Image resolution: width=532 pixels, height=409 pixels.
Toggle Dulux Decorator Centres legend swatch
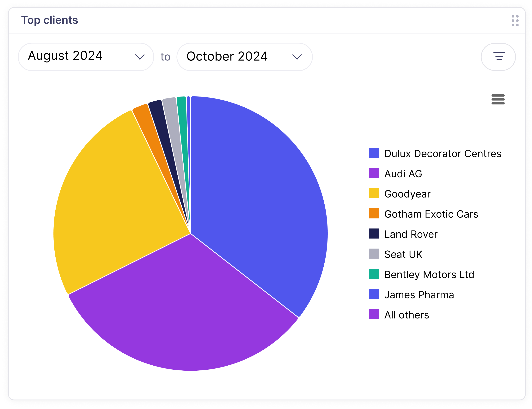pos(374,153)
